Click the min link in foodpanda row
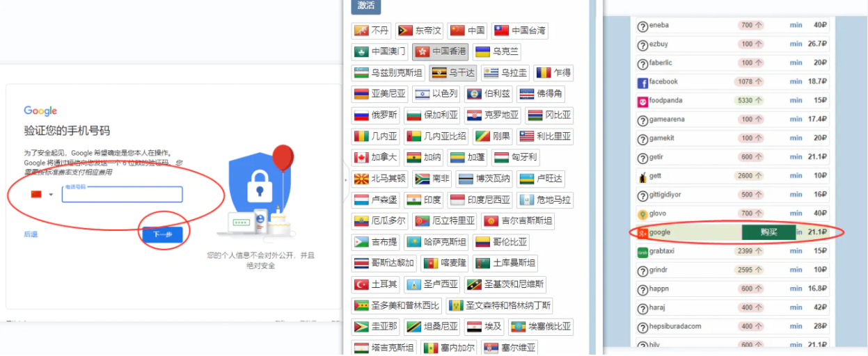 coord(796,101)
